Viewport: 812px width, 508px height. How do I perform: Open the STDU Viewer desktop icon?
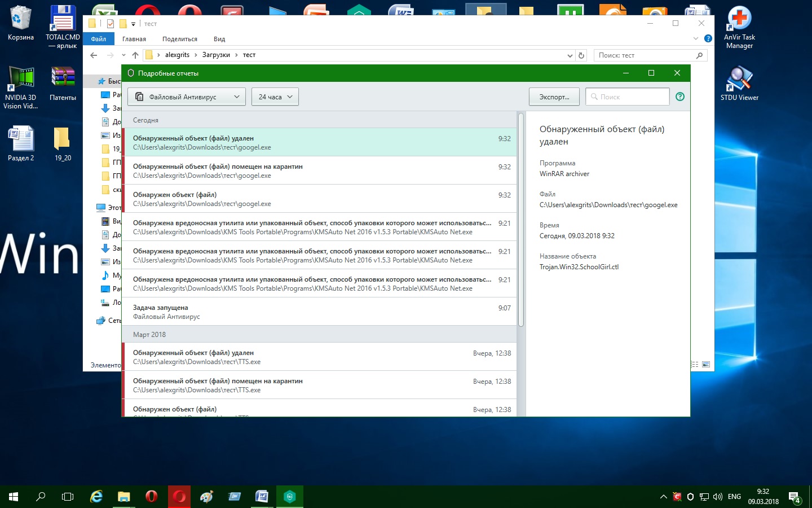pos(739,83)
